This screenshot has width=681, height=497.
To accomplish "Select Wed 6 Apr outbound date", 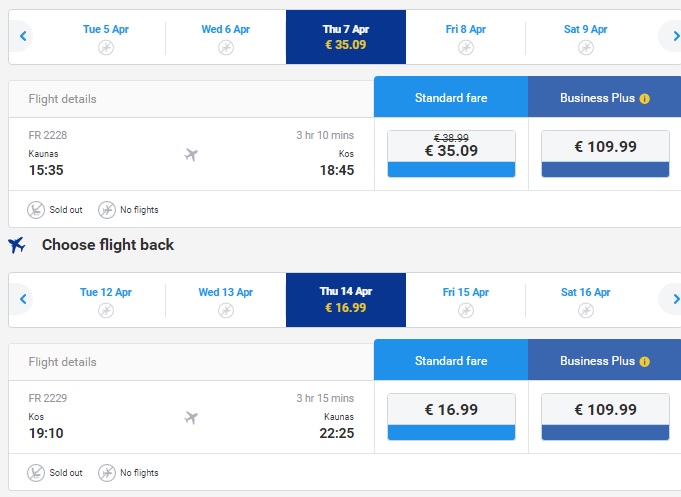I will pos(225,37).
